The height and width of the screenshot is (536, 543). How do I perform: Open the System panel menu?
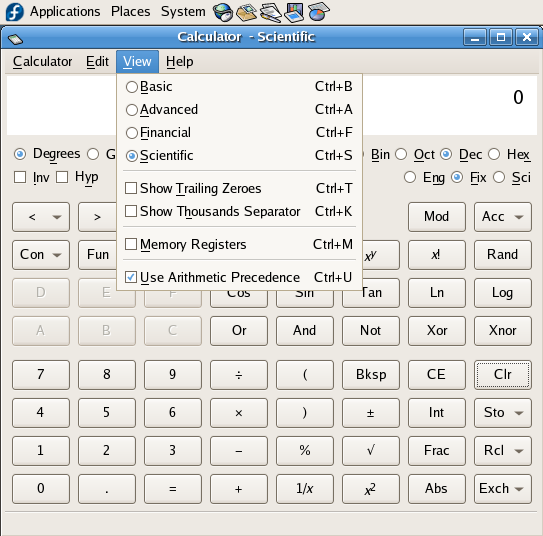click(183, 11)
